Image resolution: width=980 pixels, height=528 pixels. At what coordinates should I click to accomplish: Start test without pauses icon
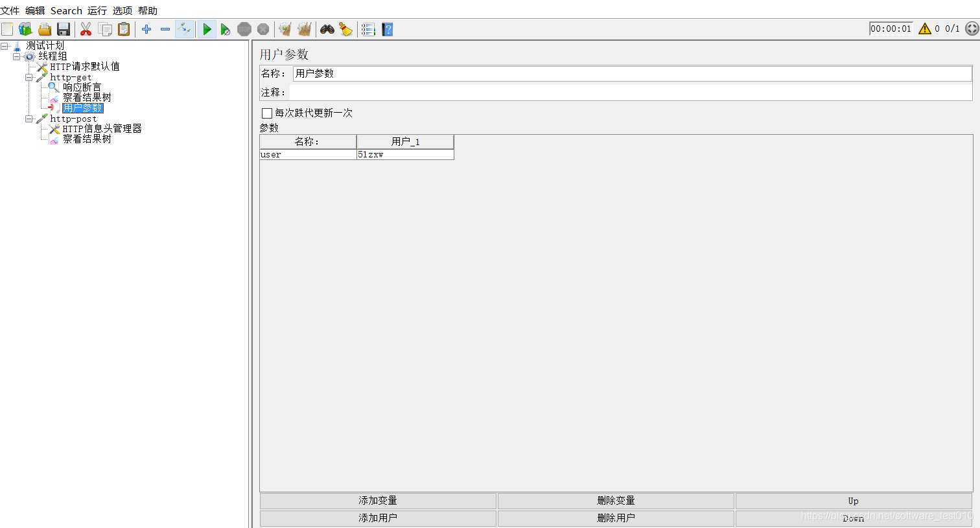(225, 29)
